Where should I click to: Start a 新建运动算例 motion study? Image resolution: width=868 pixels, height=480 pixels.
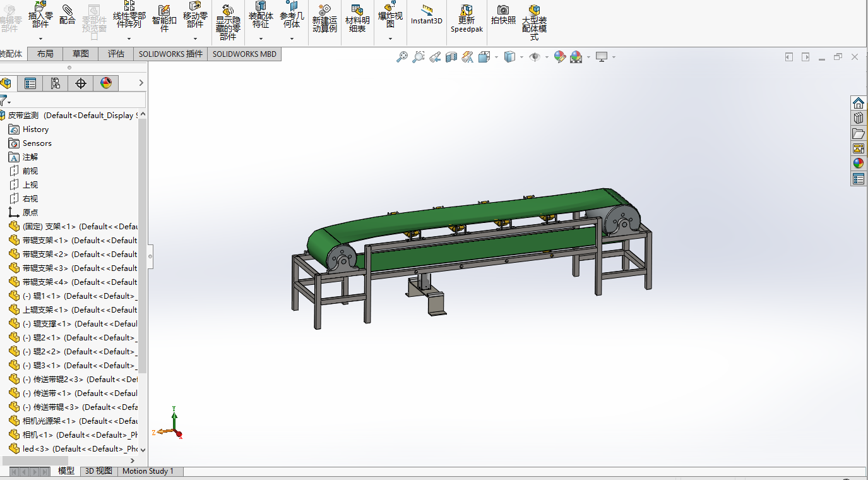point(324,18)
